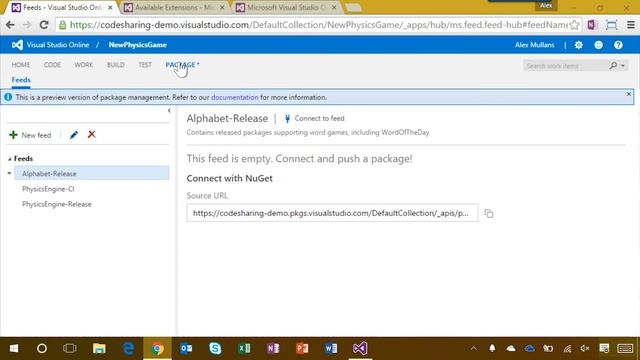Open Word from the taskbar
Image resolution: width=640 pixels, height=360 pixels.
click(331, 348)
